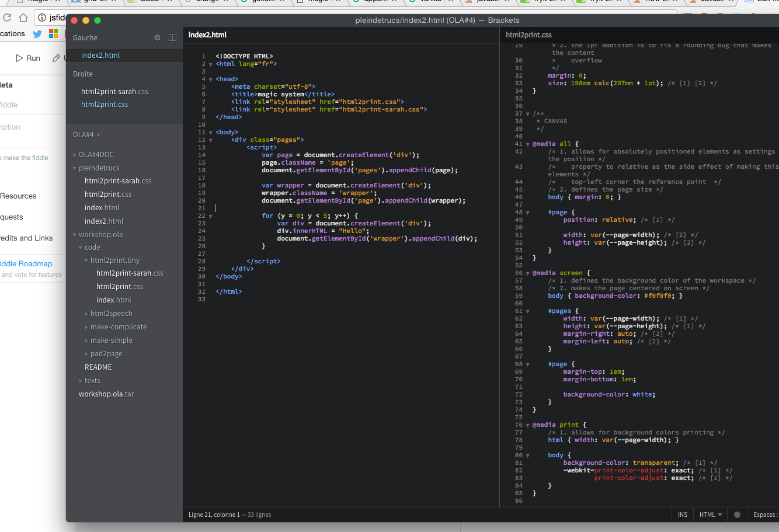The image size is (779, 532).
Task: View site info icon in the browser address bar
Action: 42,18
